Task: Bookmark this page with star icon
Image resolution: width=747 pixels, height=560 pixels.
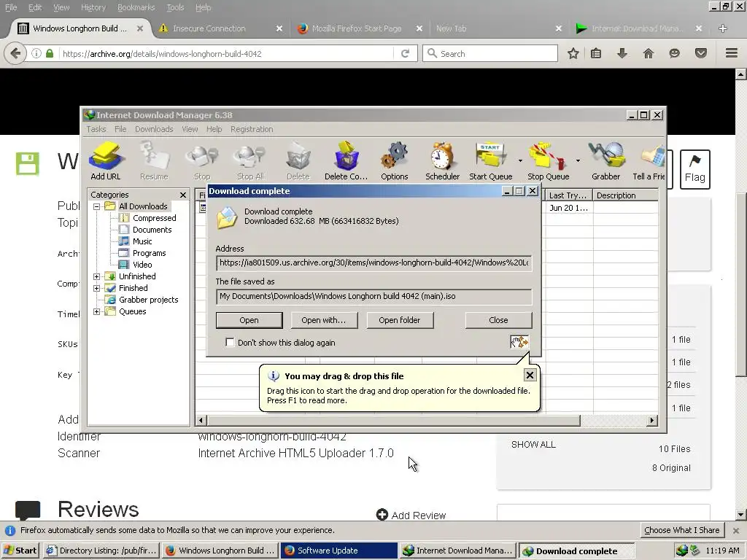Action: (573, 53)
